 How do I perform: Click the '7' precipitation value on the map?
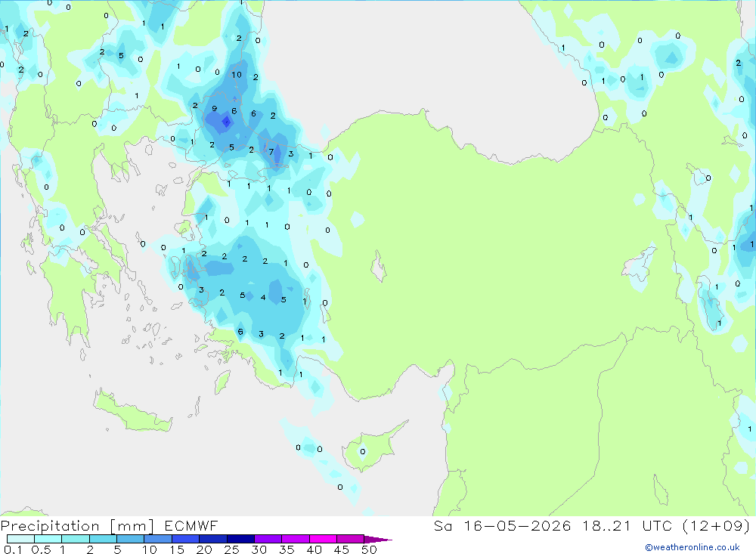coord(271,152)
